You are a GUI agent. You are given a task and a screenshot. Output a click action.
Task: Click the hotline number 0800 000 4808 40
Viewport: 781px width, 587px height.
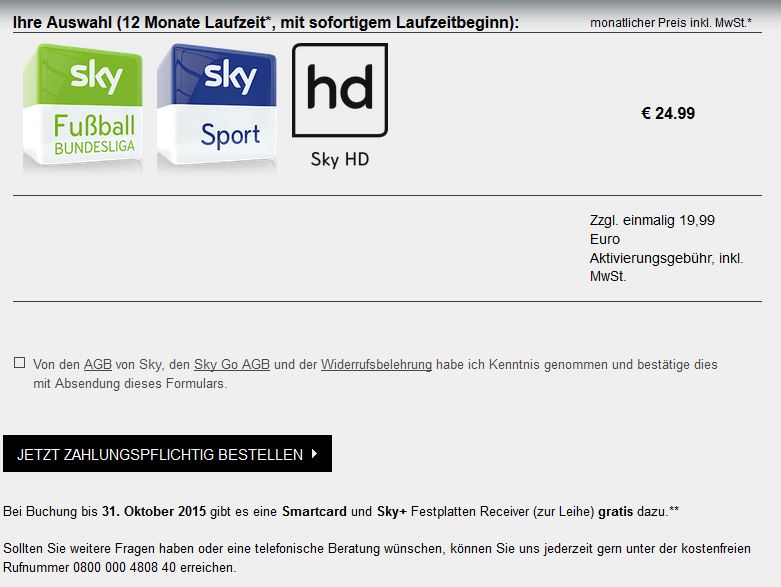125,568
